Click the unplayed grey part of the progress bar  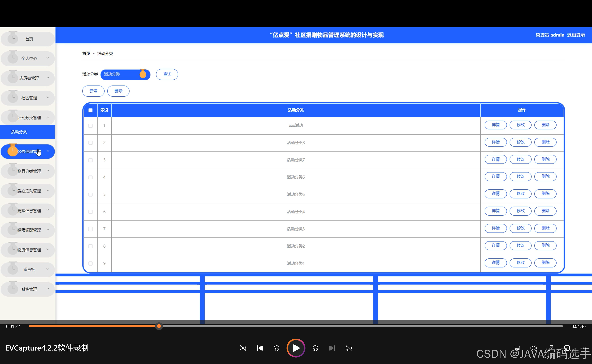363,326
